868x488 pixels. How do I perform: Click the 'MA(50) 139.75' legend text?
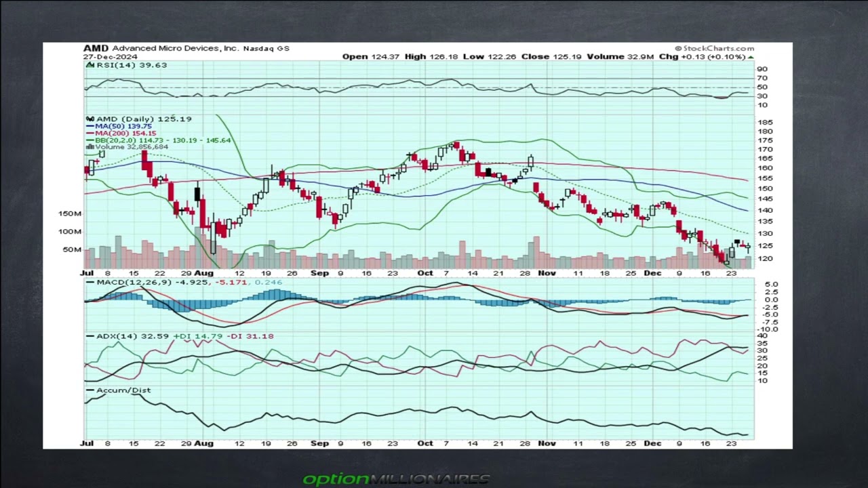point(123,126)
